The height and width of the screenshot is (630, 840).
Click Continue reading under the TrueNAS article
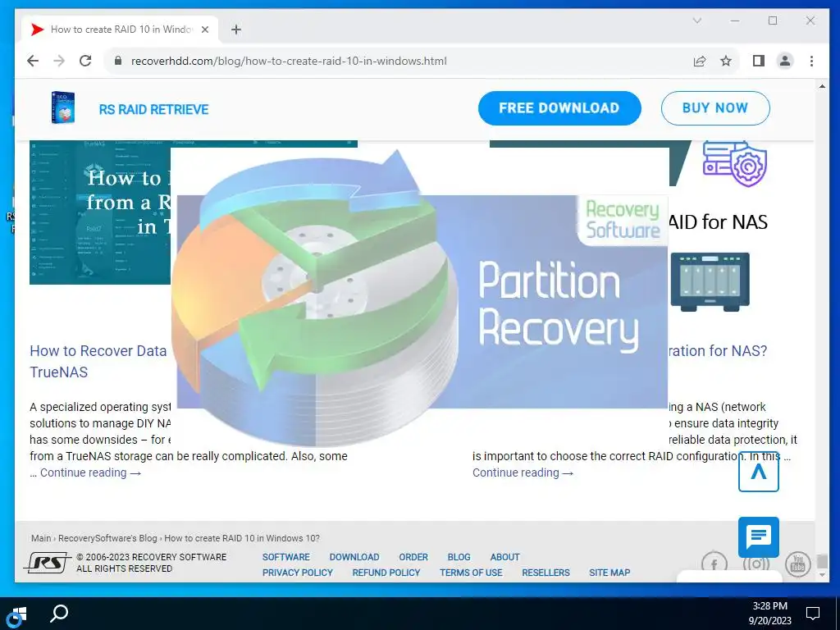pos(90,472)
